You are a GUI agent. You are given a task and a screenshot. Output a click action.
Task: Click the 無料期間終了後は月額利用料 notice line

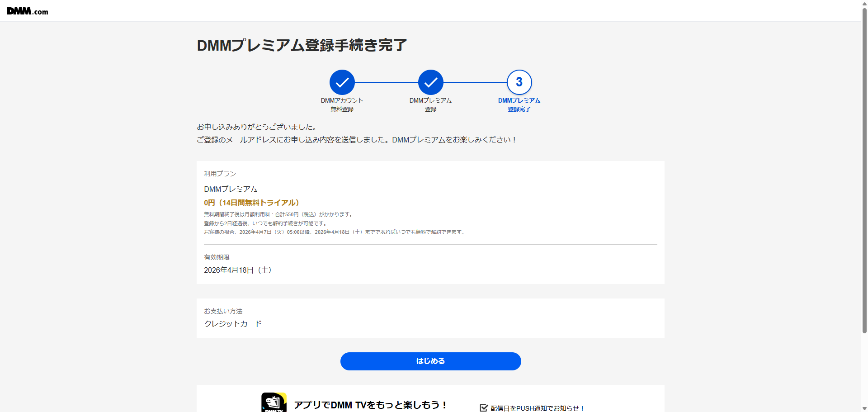[278, 214]
